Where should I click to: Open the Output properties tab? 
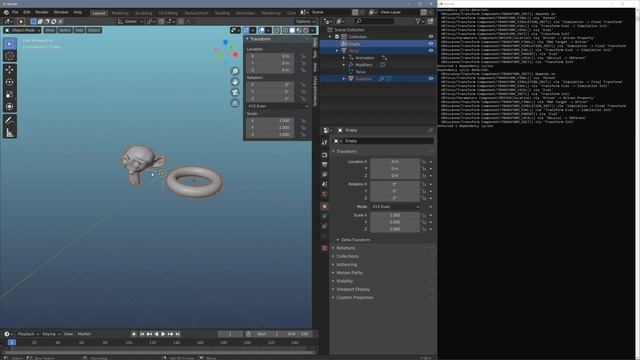pyautogui.click(x=324, y=164)
